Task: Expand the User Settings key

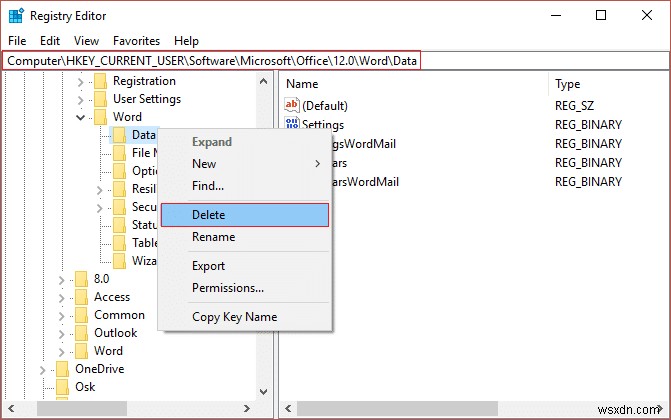Action: [x=80, y=99]
